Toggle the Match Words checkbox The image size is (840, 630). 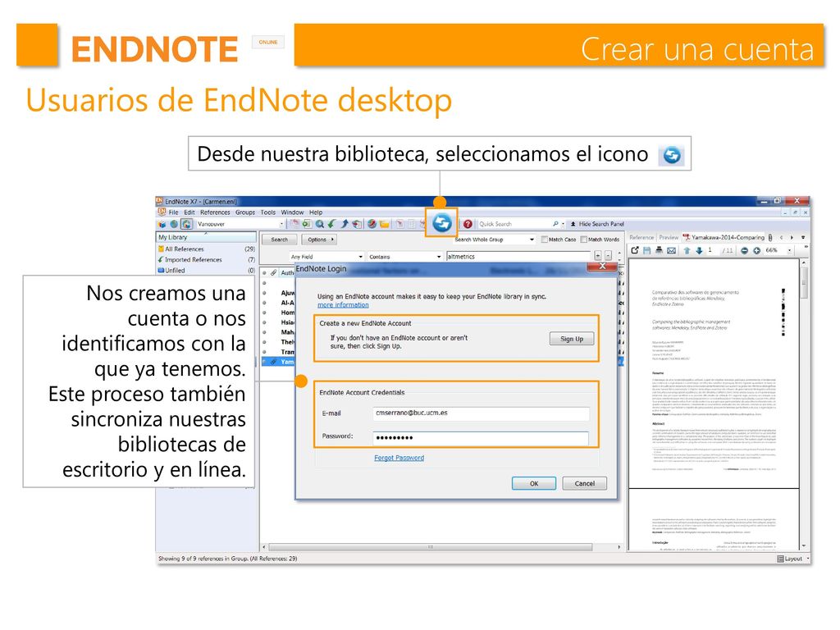point(584,240)
